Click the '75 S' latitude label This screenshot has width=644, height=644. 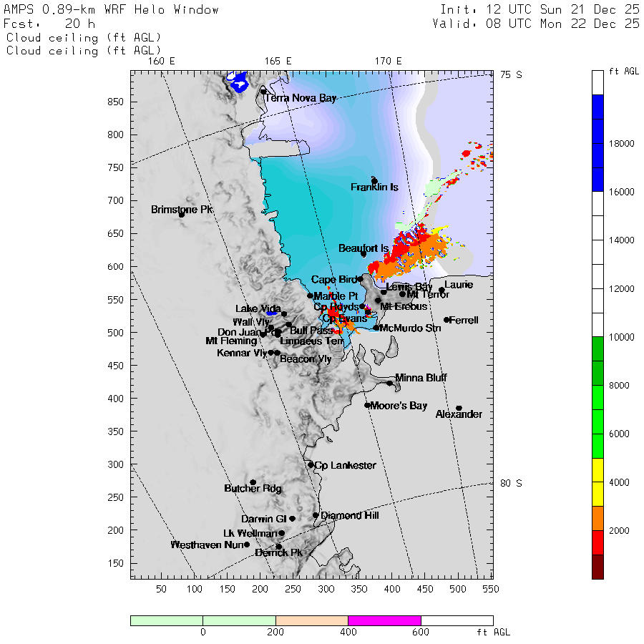point(511,74)
